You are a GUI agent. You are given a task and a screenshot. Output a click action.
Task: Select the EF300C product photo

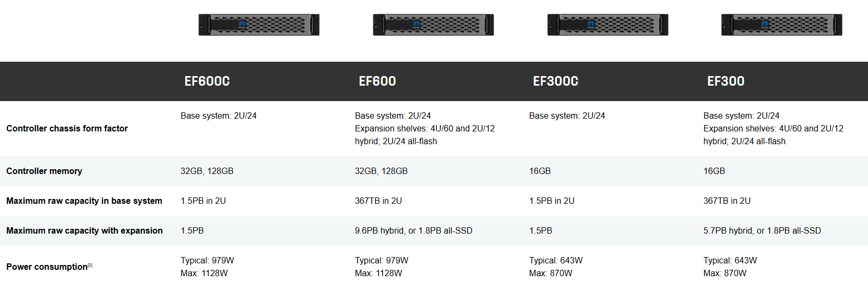[608, 25]
